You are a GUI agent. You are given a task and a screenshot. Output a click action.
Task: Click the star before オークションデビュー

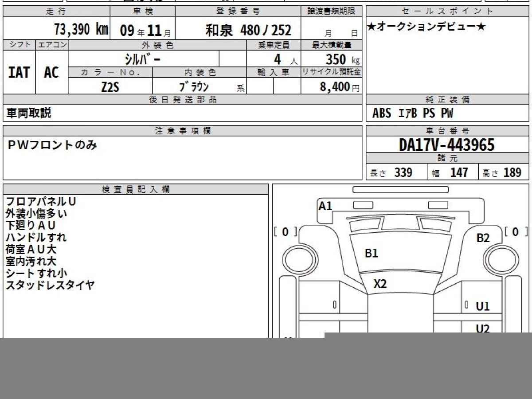[x=372, y=27]
